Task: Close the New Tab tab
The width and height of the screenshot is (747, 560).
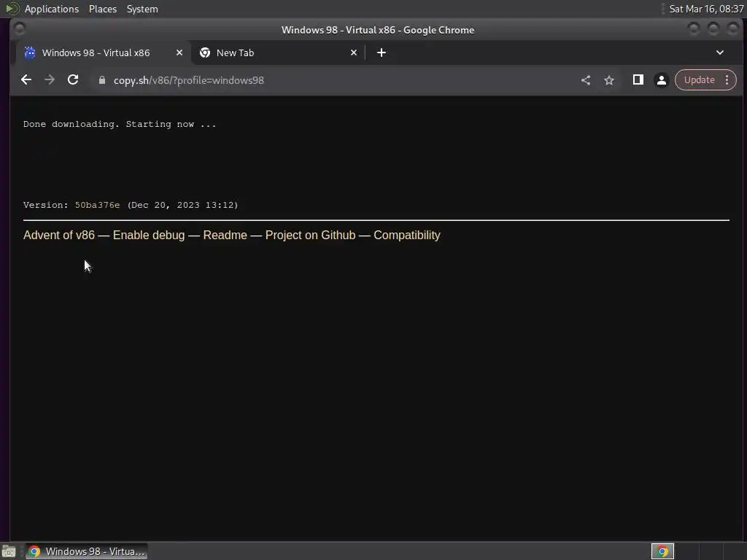Action: 354,52
